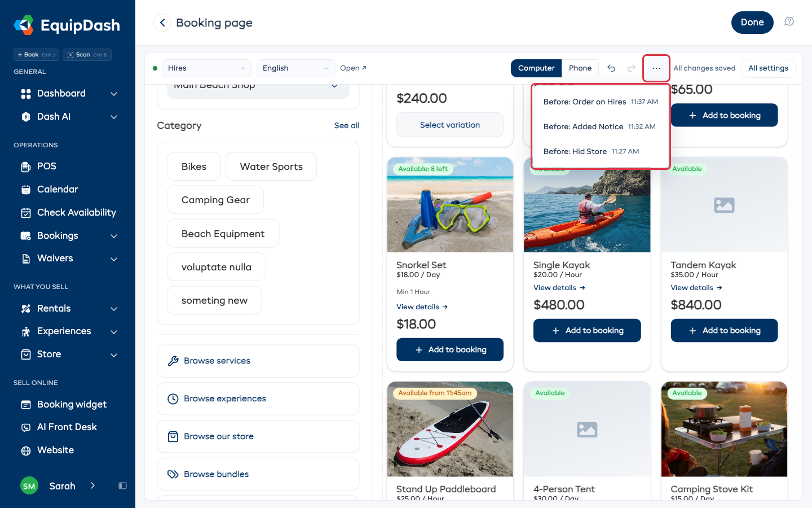
Task: Select the Camping Gear category
Action: [x=215, y=200]
